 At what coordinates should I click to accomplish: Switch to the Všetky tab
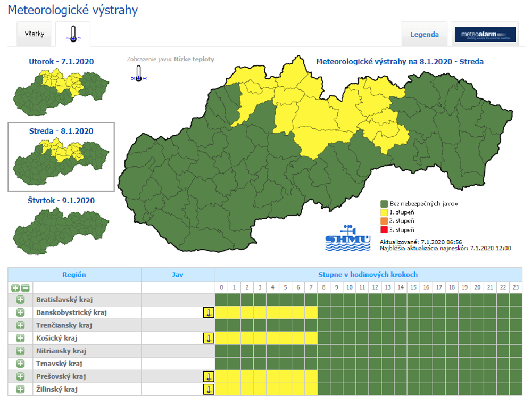pyautogui.click(x=35, y=34)
